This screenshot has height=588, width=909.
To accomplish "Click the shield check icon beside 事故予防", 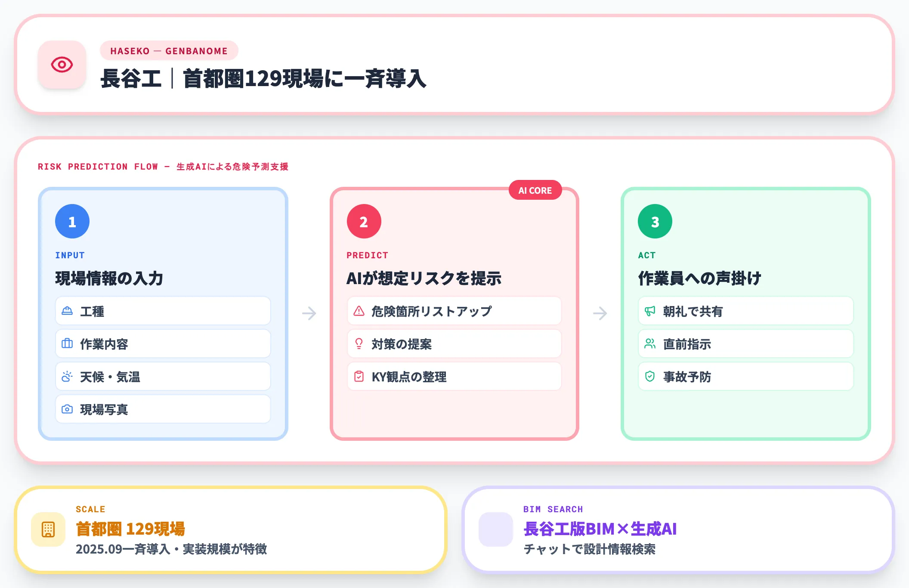I will click(650, 376).
